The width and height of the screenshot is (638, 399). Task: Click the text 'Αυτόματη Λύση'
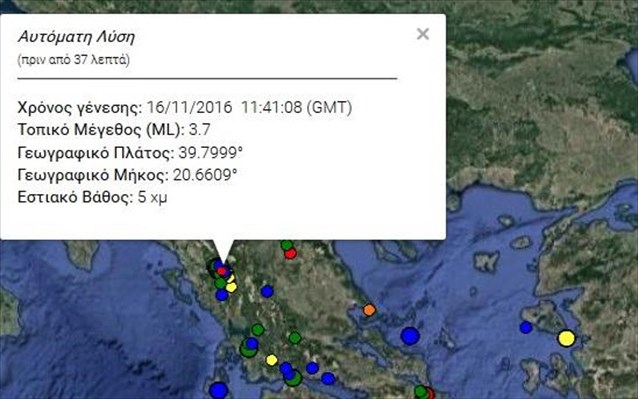pos(76,37)
